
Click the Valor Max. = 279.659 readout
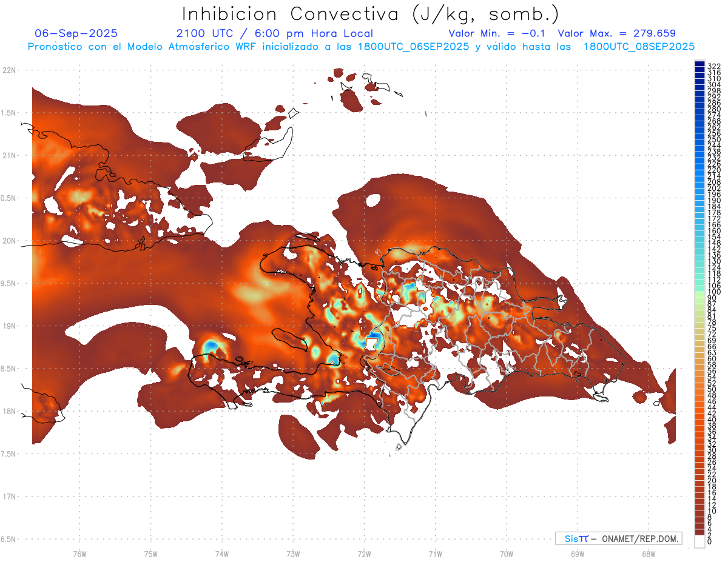coord(616,33)
